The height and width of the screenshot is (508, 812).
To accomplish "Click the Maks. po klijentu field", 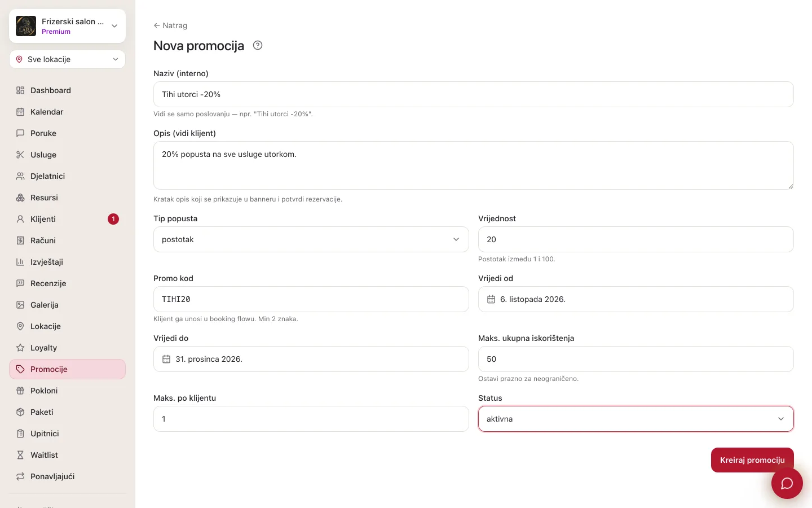I will click(x=311, y=419).
